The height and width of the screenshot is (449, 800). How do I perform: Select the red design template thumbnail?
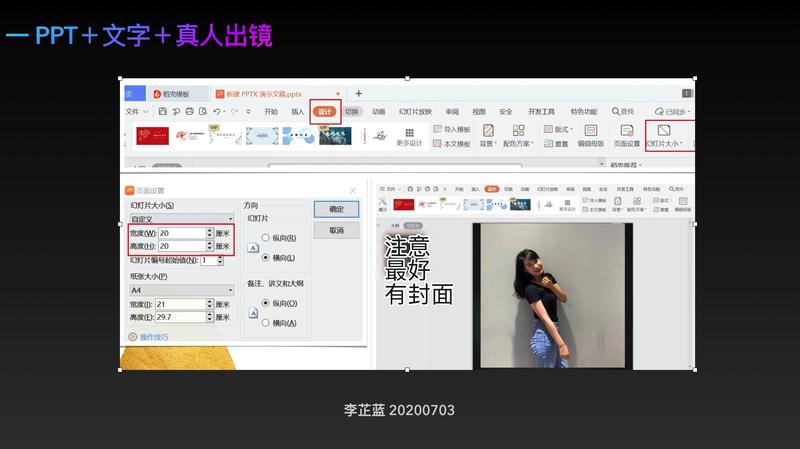(152, 136)
